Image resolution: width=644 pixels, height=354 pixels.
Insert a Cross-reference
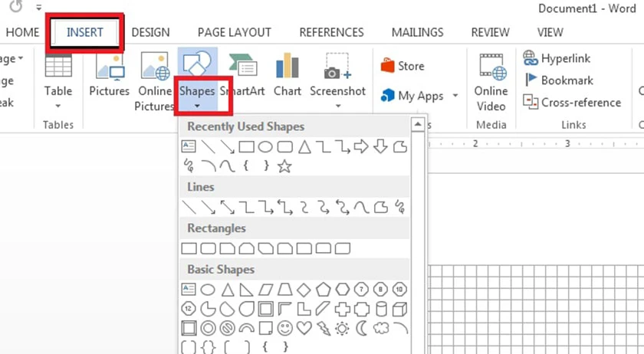pos(572,102)
